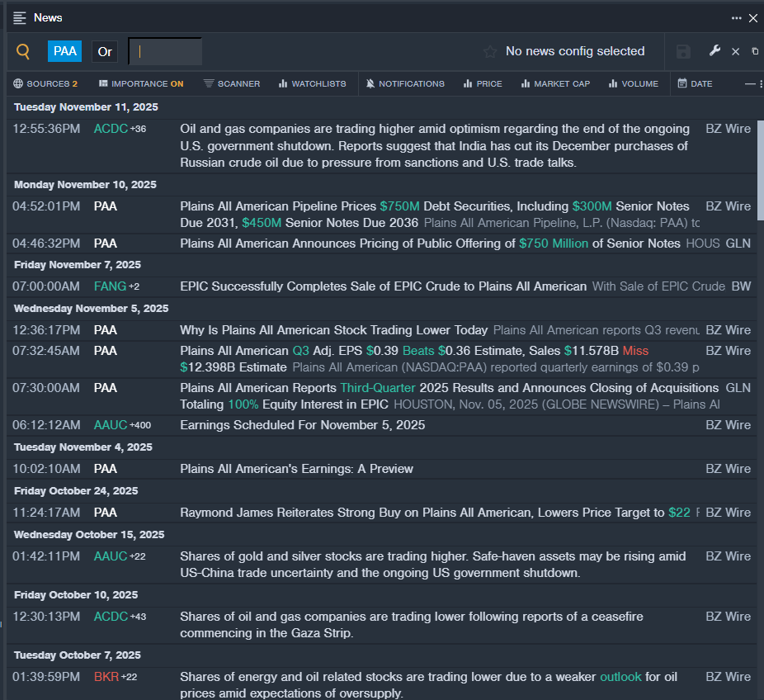Screen dimensions: 764x700
Task: Select the Scanner filter item
Action: (232, 83)
